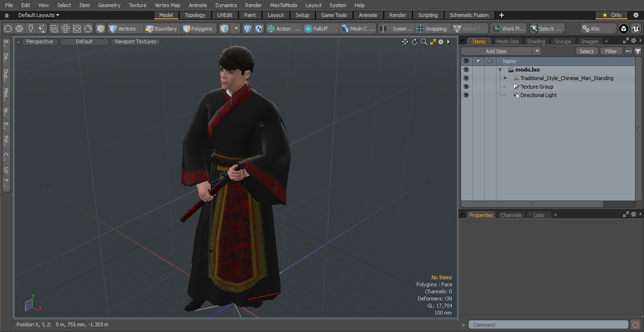The height and width of the screenshot is (332, 644).
Task: Open Mesh Constraint options
Action: point(358,29)
